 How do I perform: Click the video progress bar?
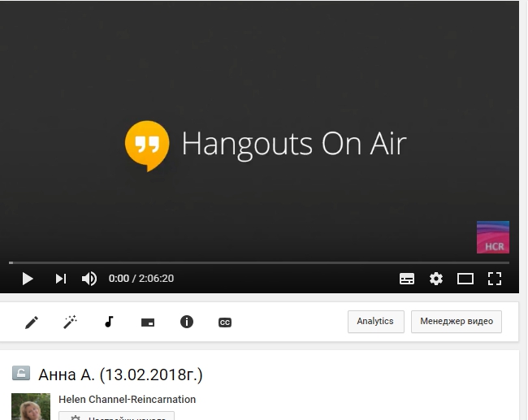(x=259, y=262)
